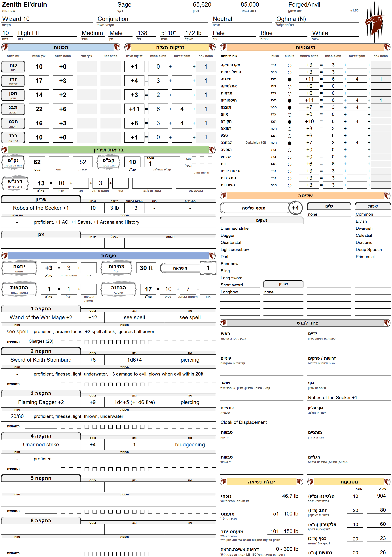Image resolution: width=392 pixels, height=557 pixels.
Task: Click the dragon emblem left of יכולת נשיאה header
Action: 223,481
